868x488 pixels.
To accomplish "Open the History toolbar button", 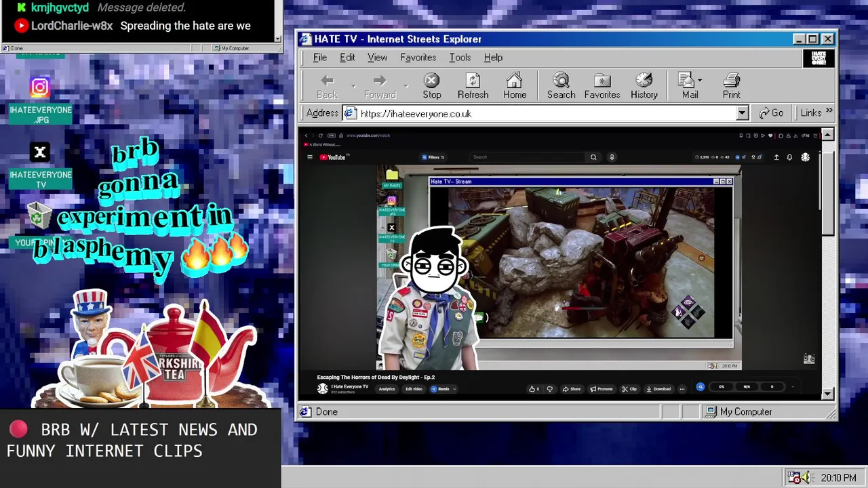I will tap(644, 87).
